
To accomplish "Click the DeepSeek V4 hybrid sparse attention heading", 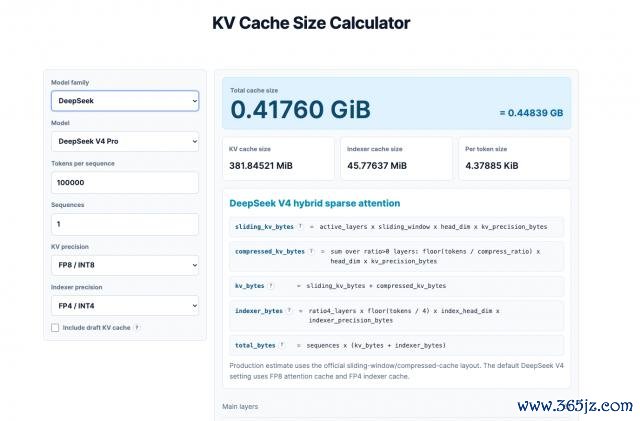I will tap(315, 203).
